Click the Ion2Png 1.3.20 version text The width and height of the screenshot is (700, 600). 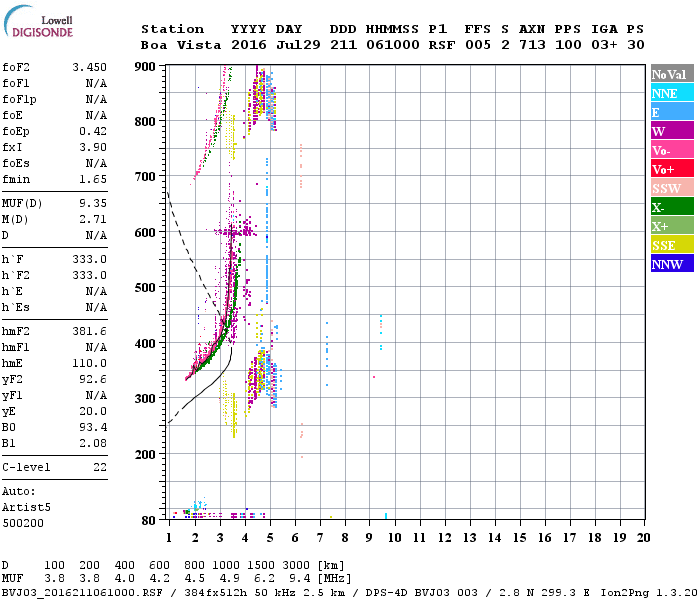pos(648,593)
